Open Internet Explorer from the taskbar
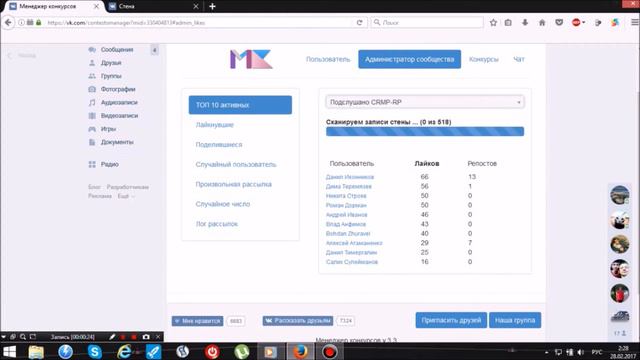 (124, 351)
